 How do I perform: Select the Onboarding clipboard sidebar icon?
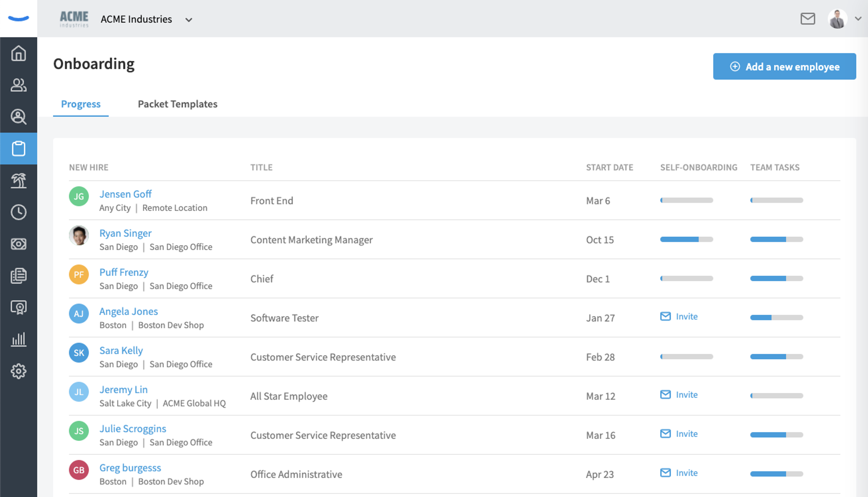(18, 148)
